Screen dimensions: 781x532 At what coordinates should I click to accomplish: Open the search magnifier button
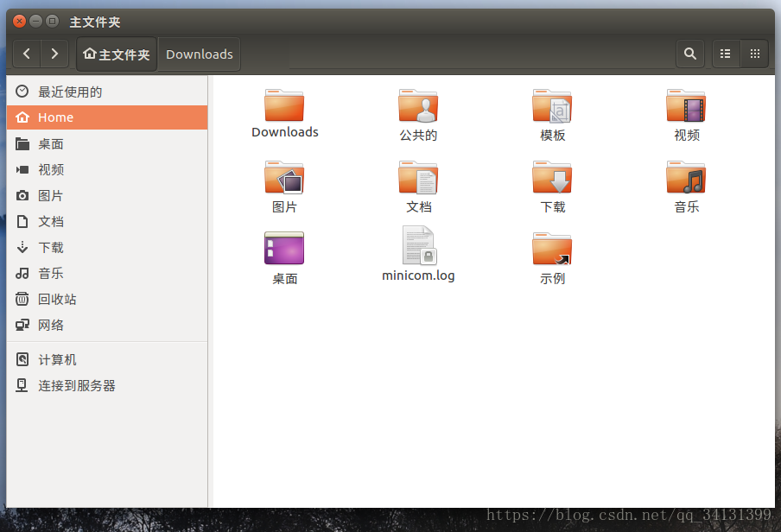(689, 54)
